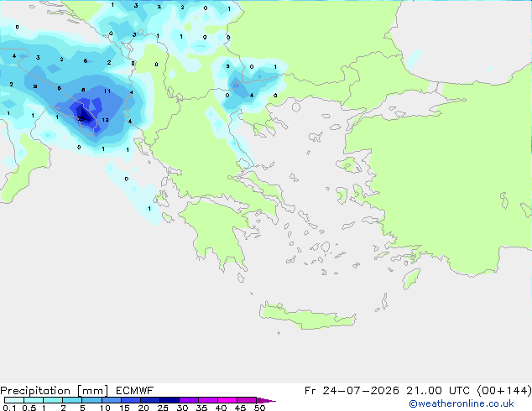Click the 'Fr 24-07-2026' date text

(x=352, y=391)
